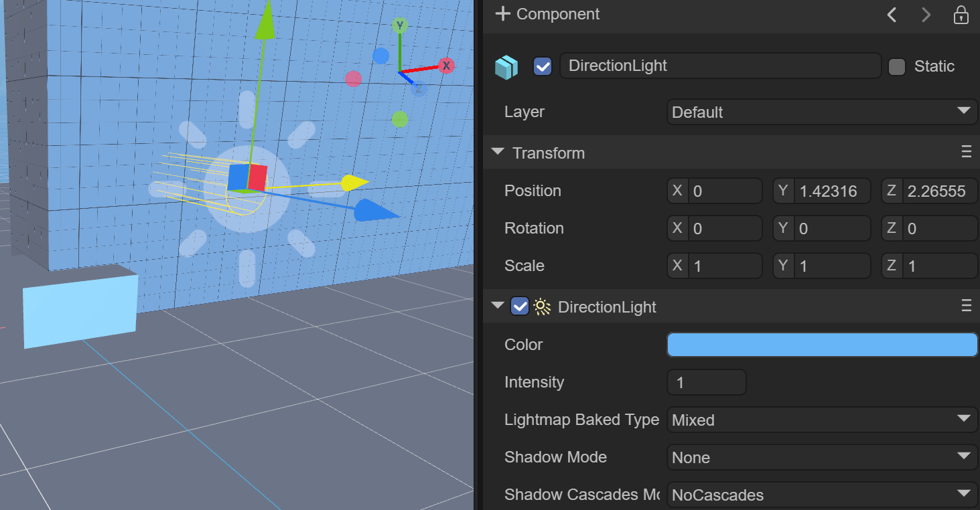This screenshot has height=510, width=980.
Task: Click the back arrow in inspector header
Action: tap(892, 15)
